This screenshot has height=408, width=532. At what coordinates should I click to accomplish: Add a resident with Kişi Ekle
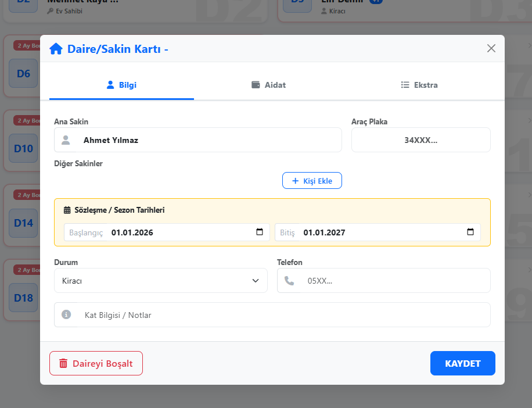(x=312, y=181)
